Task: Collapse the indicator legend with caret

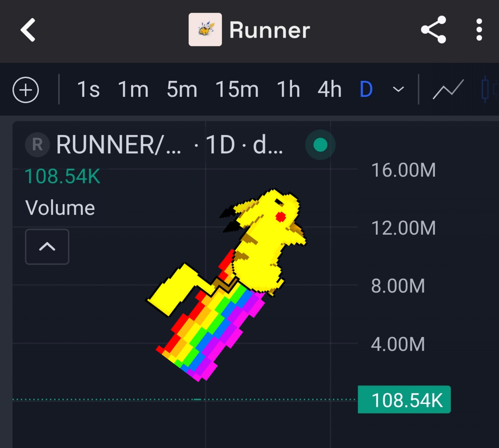Action: [47, 247]
